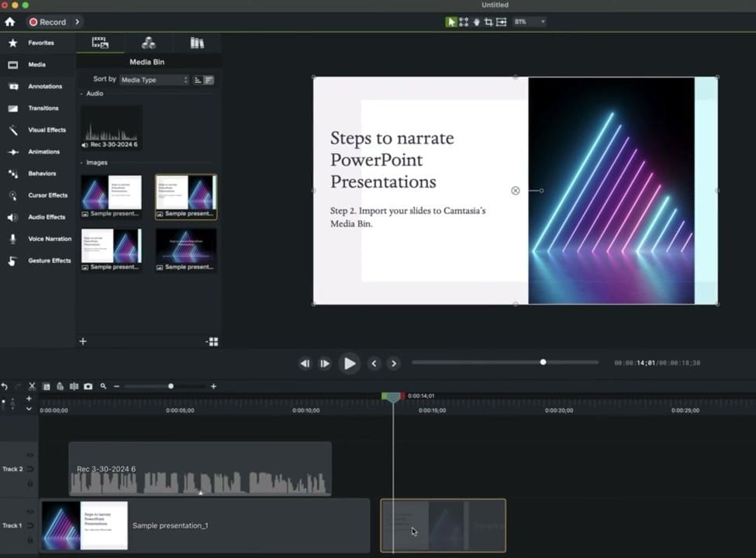Activate the Pan hand tool
756x558 pixels.
tap(475, 22)
